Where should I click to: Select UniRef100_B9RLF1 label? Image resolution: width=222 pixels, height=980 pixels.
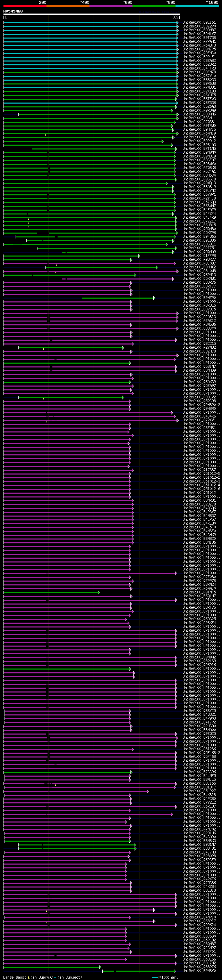199,57
